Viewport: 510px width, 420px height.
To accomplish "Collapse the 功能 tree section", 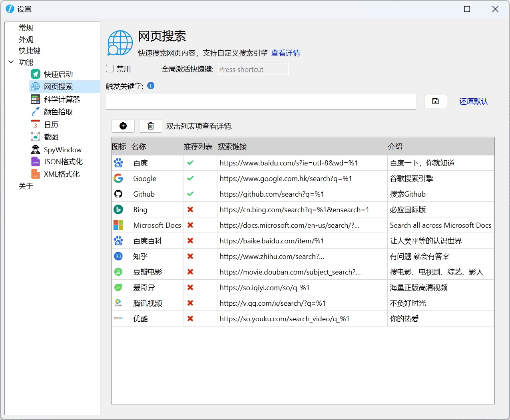I will (x=11, y=62).
